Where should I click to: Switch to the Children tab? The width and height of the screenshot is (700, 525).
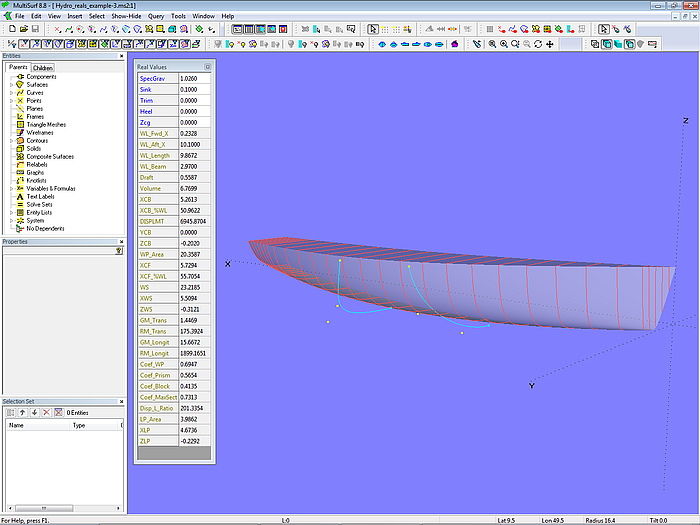(43, 68)
